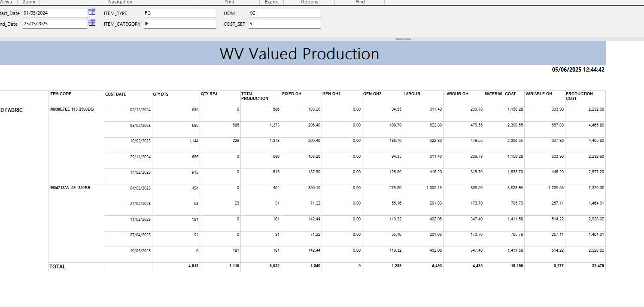Click cost date 04/02/2025
Image resolution: width=644 pixels, height=307 pixels.
(x=140, y=188)
